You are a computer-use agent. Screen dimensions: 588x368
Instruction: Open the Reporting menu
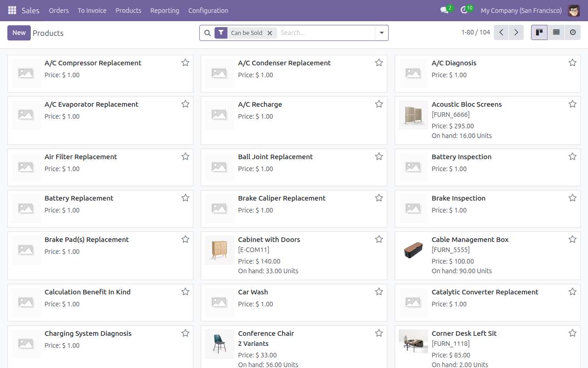(x=164, y=10)
